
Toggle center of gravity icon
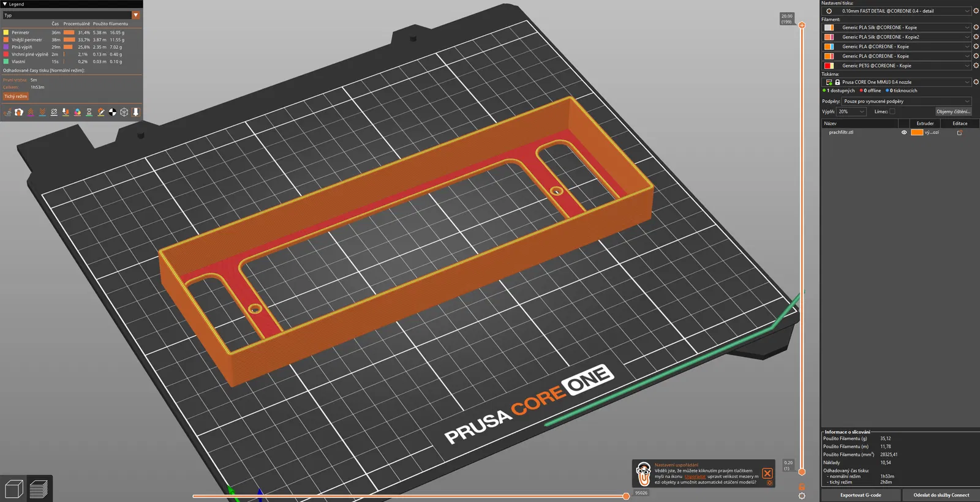(112, 112)
